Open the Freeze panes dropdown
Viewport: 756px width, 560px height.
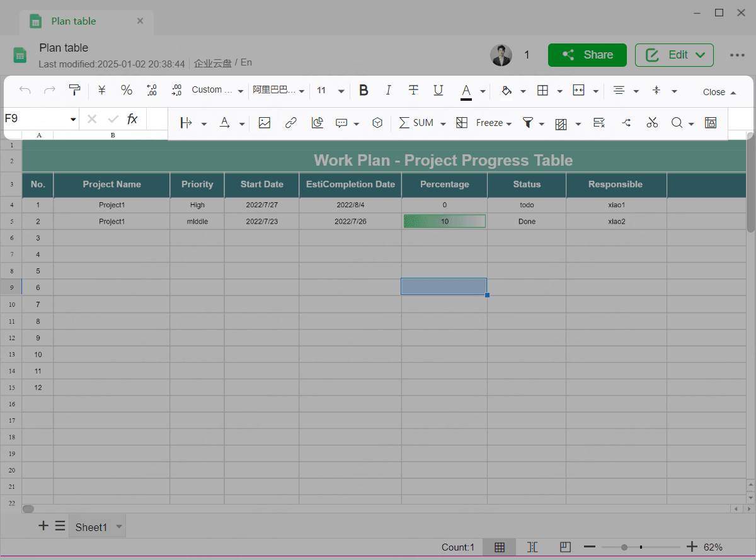[x=493, y=123]
